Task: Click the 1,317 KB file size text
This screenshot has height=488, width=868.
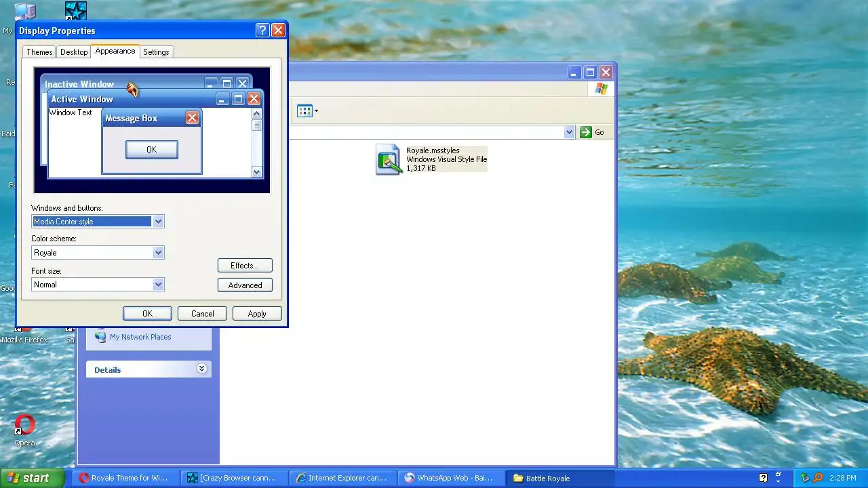Action: coord(421,168)
